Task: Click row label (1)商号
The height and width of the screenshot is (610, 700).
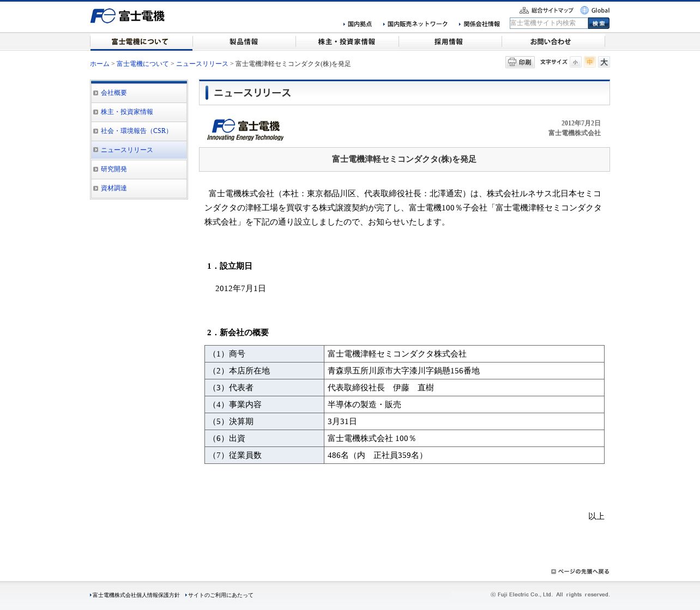Action: tap(264, 354)
